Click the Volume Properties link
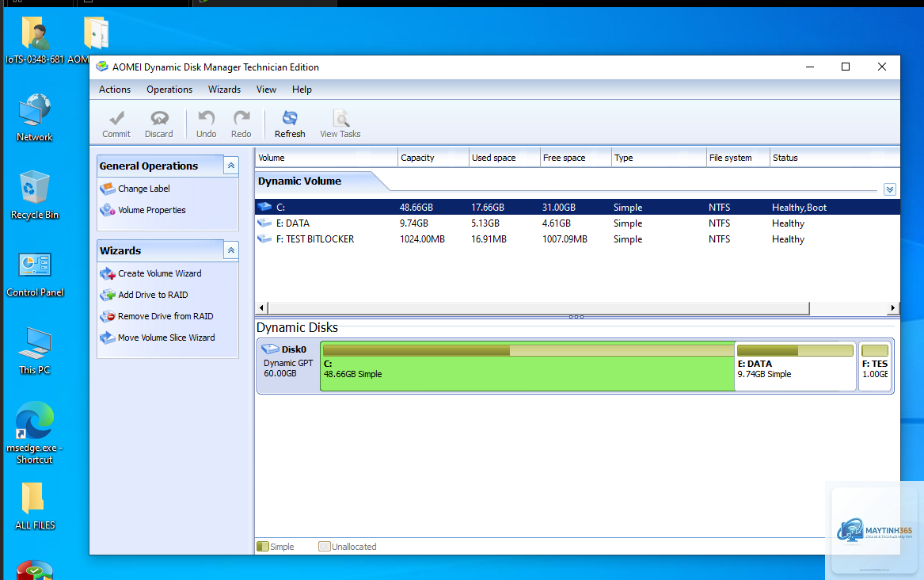924x580 pixels. point(151,210)
